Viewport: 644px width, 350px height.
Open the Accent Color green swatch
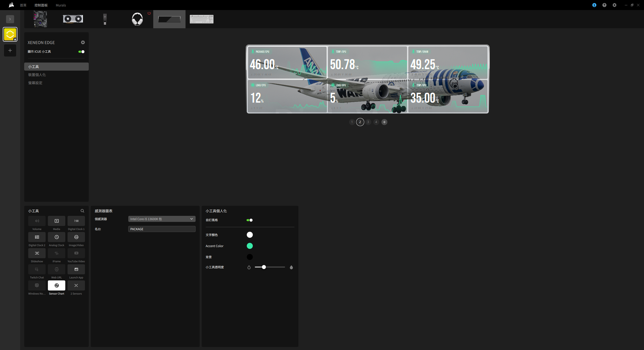(250, 246)
